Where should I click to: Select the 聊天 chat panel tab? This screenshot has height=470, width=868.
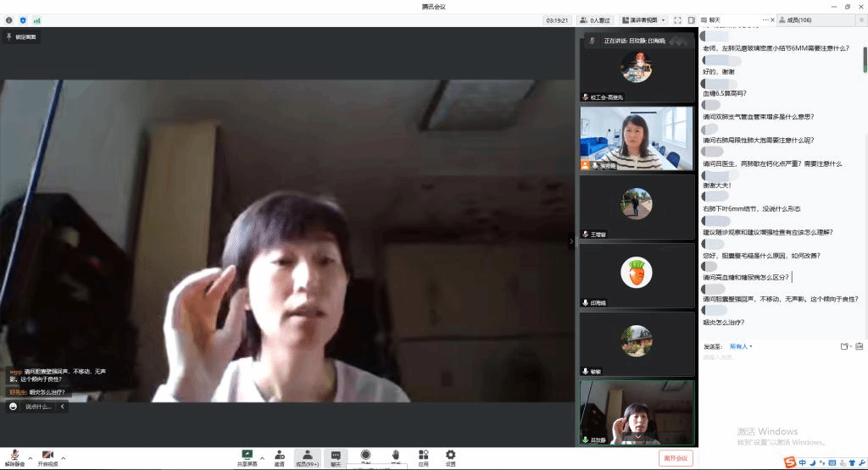715,19
